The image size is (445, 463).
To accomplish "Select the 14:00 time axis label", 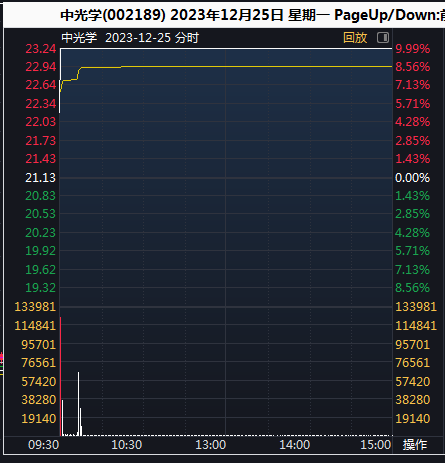I will click(x=294, y=445).
